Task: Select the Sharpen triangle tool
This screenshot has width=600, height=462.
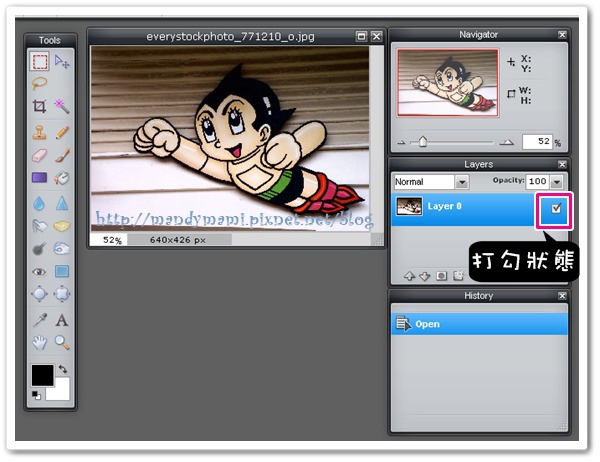Action: coord(62,203)
